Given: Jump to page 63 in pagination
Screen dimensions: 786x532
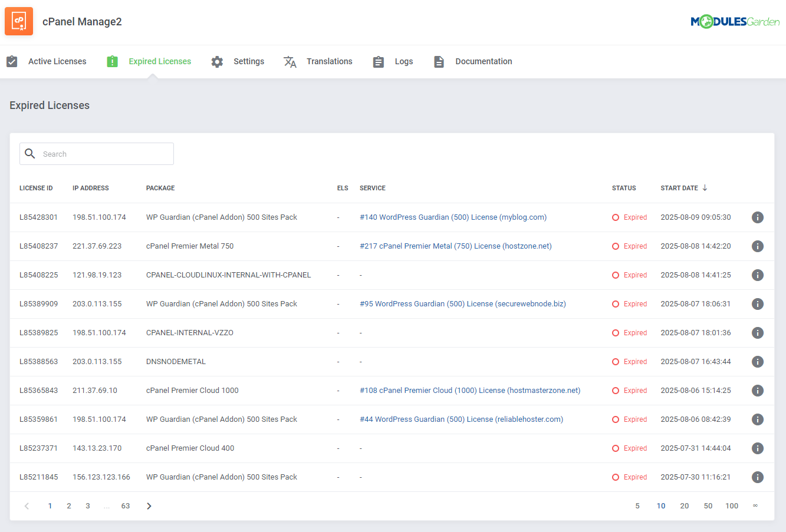Looking at the screenshot, I should (x=126, y=505).
